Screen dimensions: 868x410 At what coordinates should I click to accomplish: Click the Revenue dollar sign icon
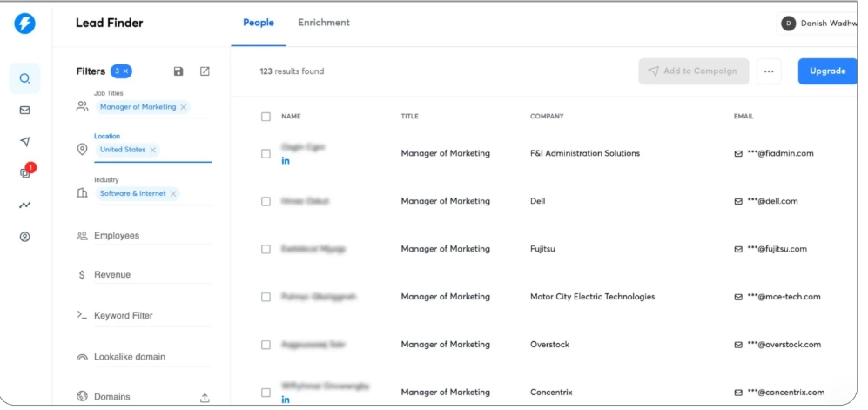[x=82, y=275]
